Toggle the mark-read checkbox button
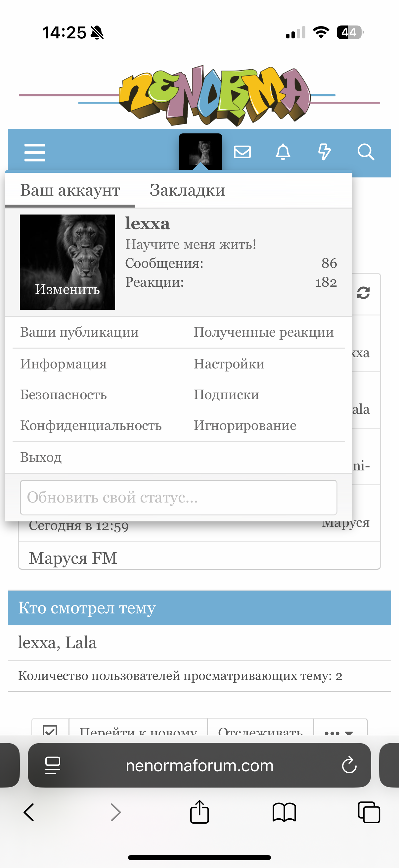Screen dimensions: 399x868 coord(50,730)
